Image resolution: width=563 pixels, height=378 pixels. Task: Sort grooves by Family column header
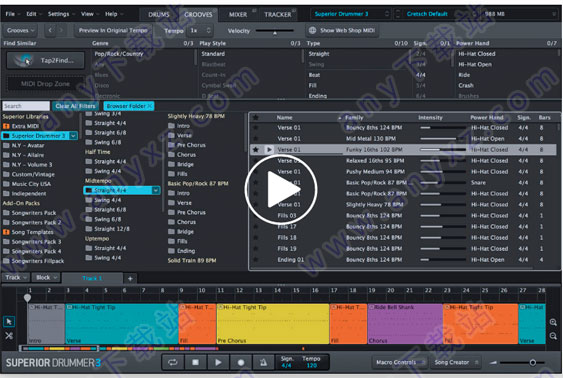click(354, 117)
